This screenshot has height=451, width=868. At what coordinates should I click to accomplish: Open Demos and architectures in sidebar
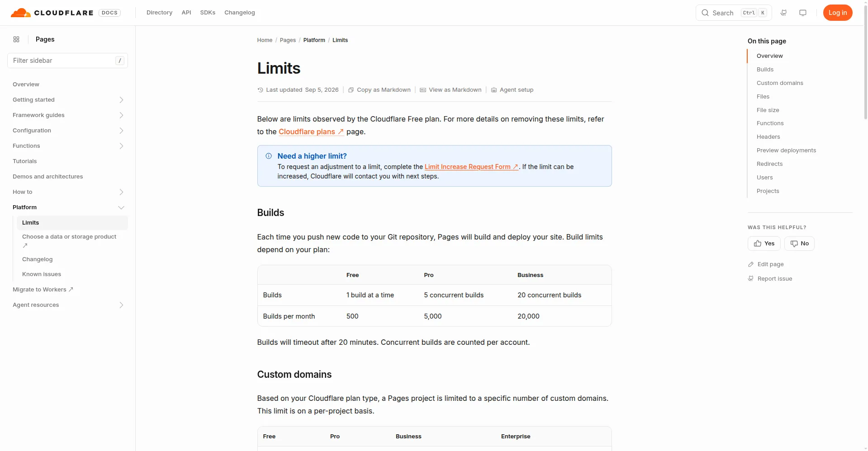(x=48, y=177)
